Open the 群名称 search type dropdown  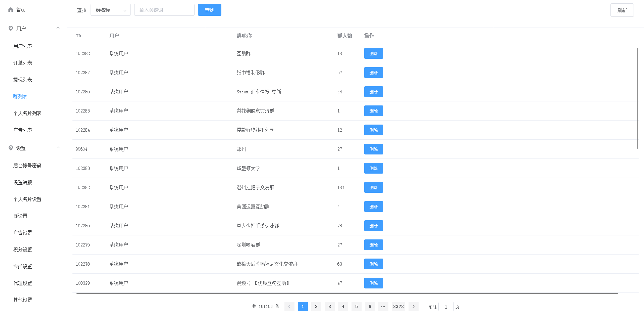click(110, 10)
